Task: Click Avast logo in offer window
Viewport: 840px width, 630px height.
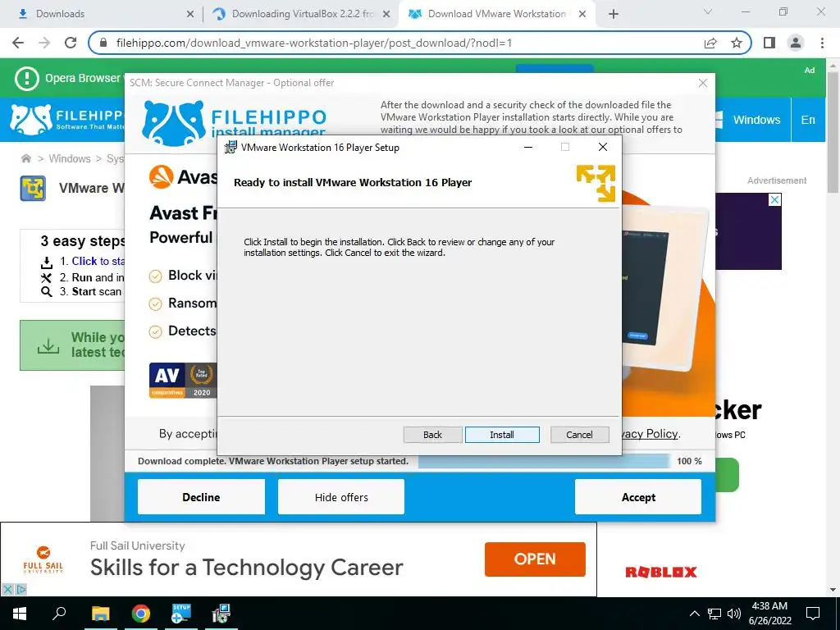Action: [x=182, y=177]
